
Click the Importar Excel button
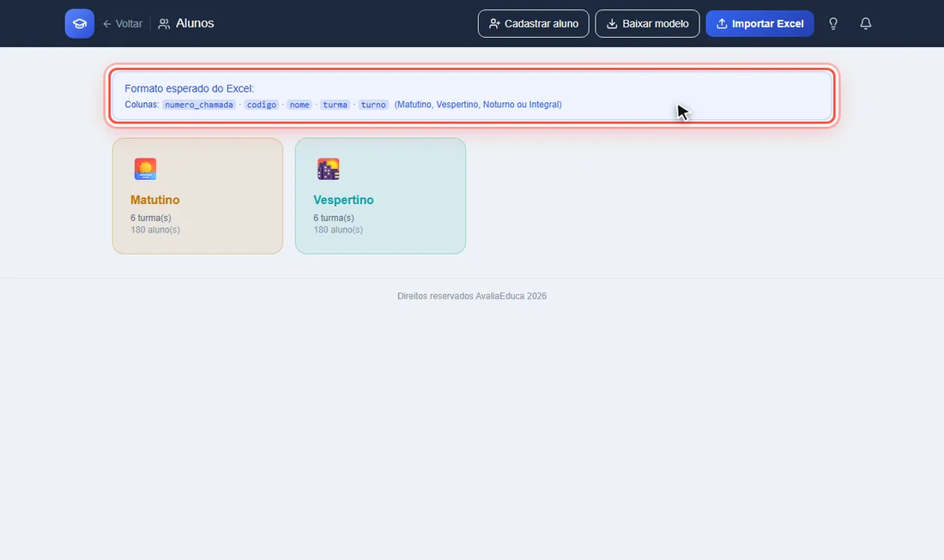click(x=759, y=23)
